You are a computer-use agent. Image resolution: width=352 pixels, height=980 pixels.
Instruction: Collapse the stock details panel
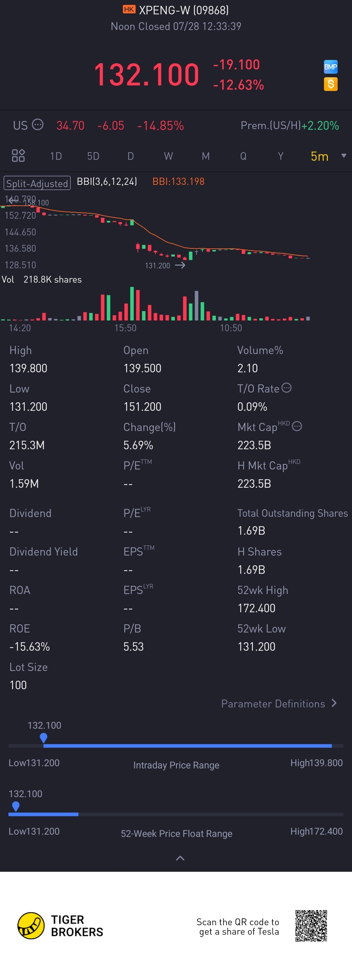[x=180, y=858]
